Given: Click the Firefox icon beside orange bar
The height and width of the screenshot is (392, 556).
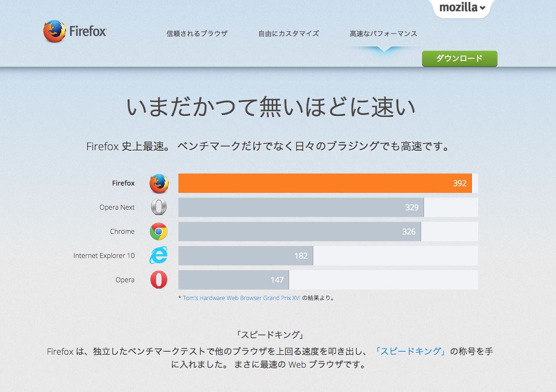Looking at the screenshot, I should pyautogui.click(x=159, y=184).
